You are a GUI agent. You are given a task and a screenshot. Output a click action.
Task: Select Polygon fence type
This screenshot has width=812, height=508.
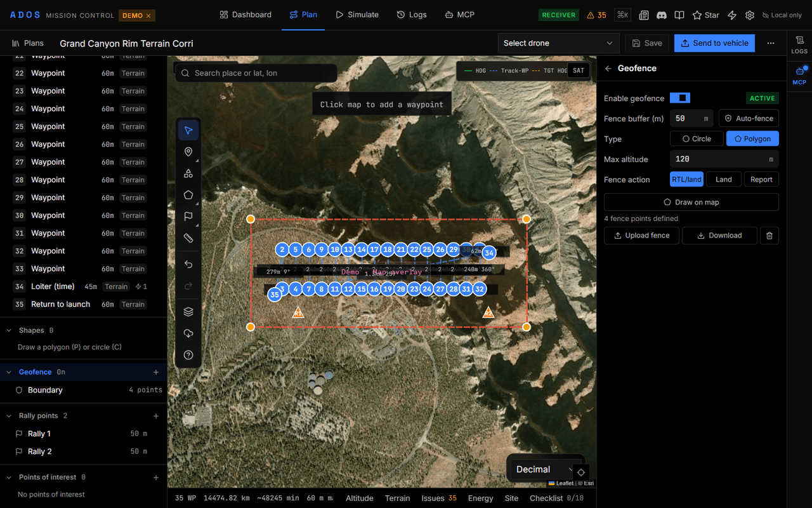point(752,138)
